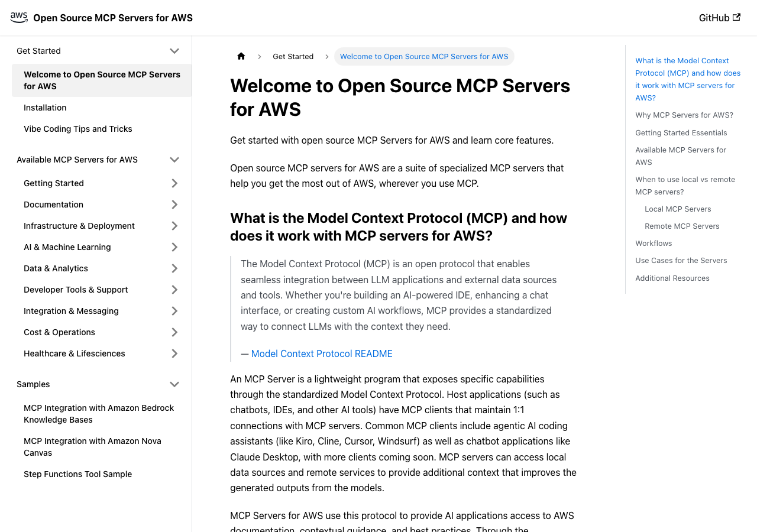Click the AWS logo in header
This screenshot has width=757, height=532.
coord(19,18)
